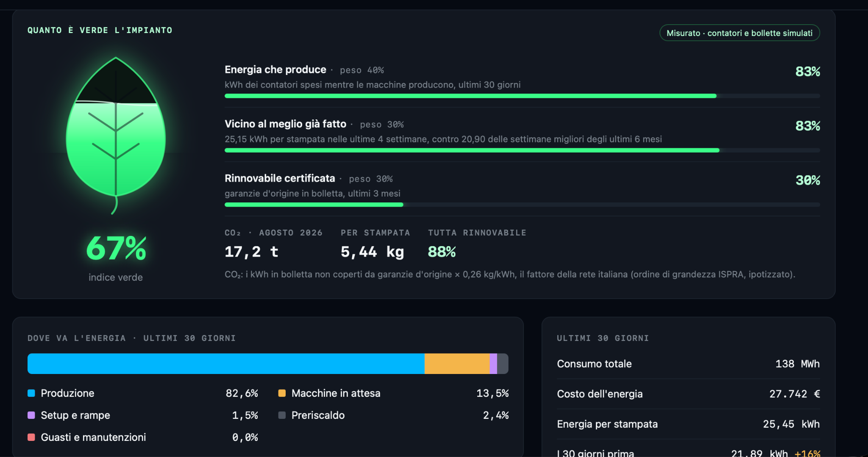868x457 pixels.
Task: Click the 'Vicino al meglio già fatto' progress bar
Action: click(x=522, y=150)
